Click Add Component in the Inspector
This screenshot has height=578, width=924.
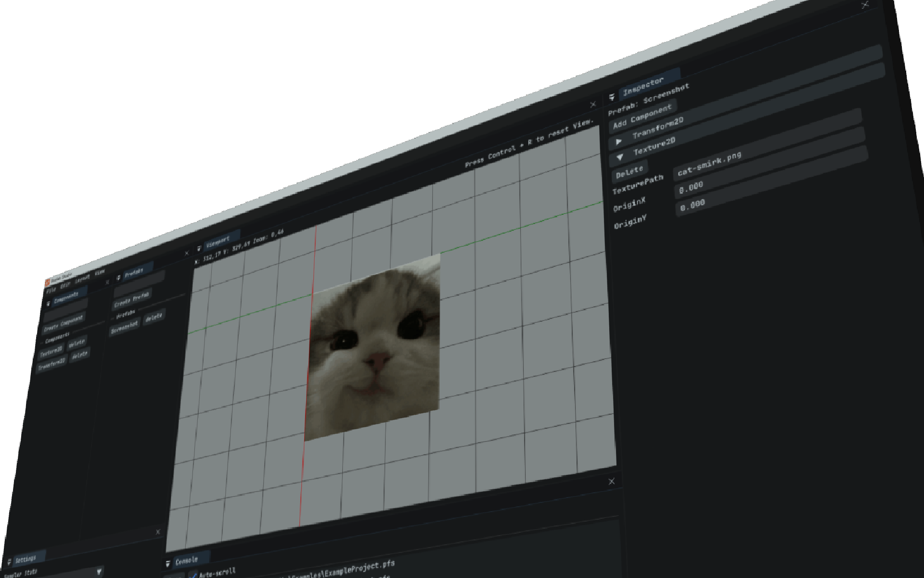coord(643,116)
